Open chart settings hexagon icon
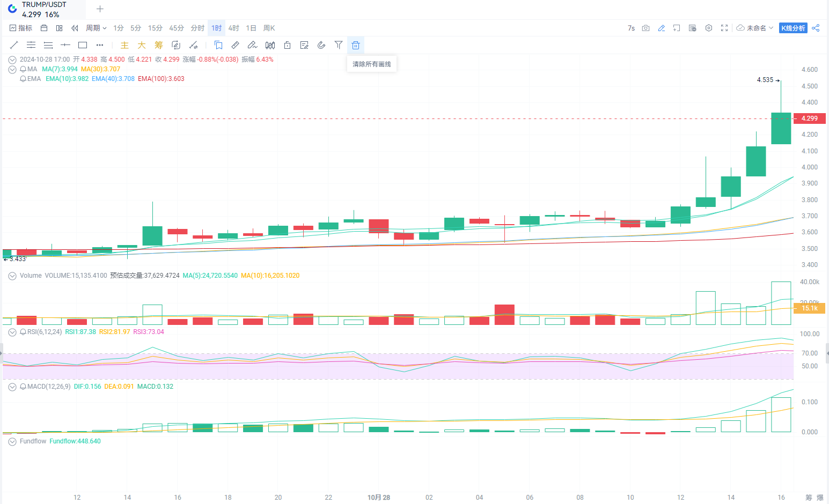The width and height of the screenshot is (829, 504). [709, 28]
